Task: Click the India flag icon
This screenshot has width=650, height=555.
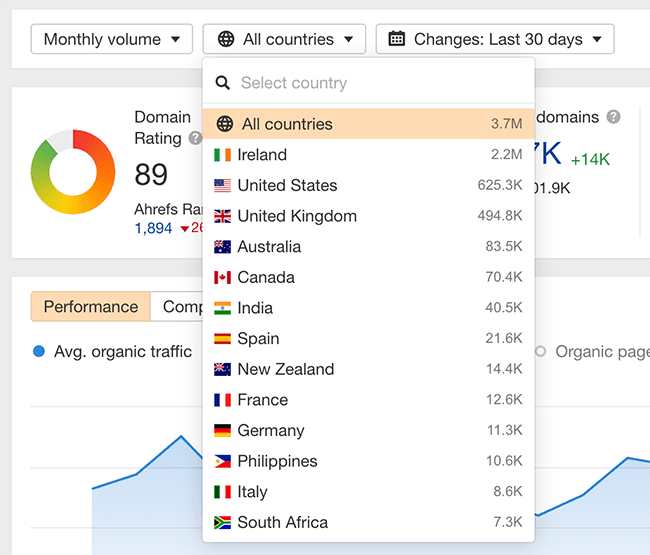Action: 223,308
